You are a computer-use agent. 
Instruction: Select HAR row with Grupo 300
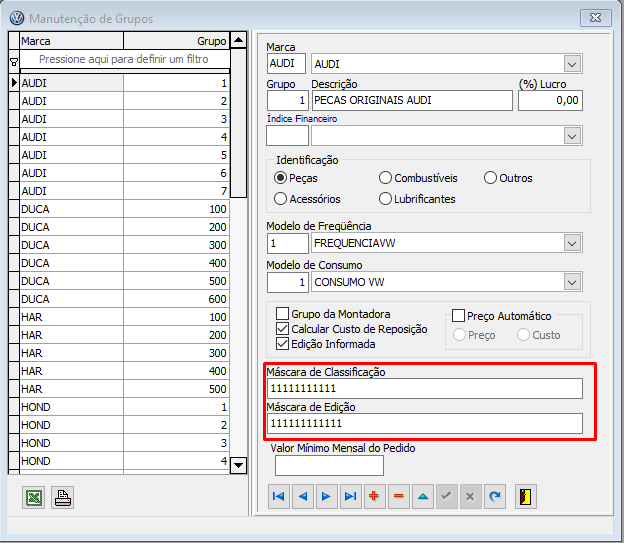125,353
